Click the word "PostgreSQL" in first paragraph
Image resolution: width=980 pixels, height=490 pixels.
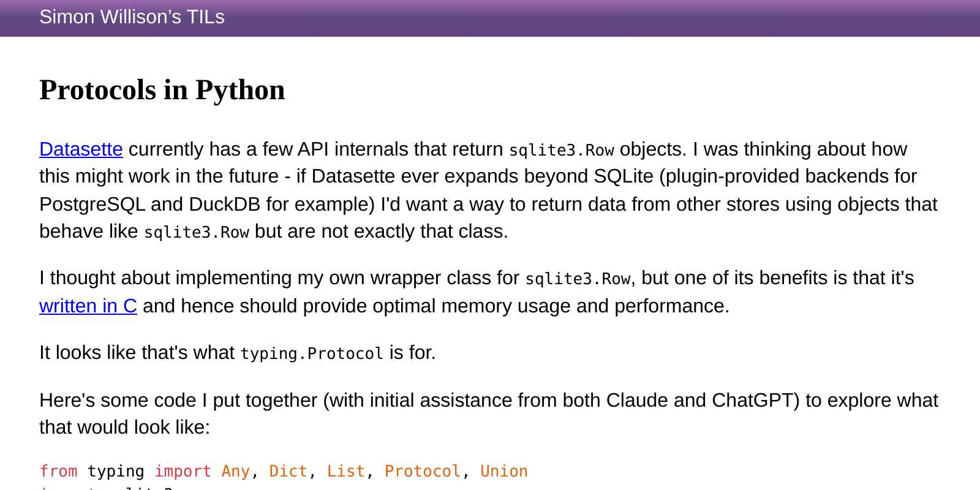[92, 204]
